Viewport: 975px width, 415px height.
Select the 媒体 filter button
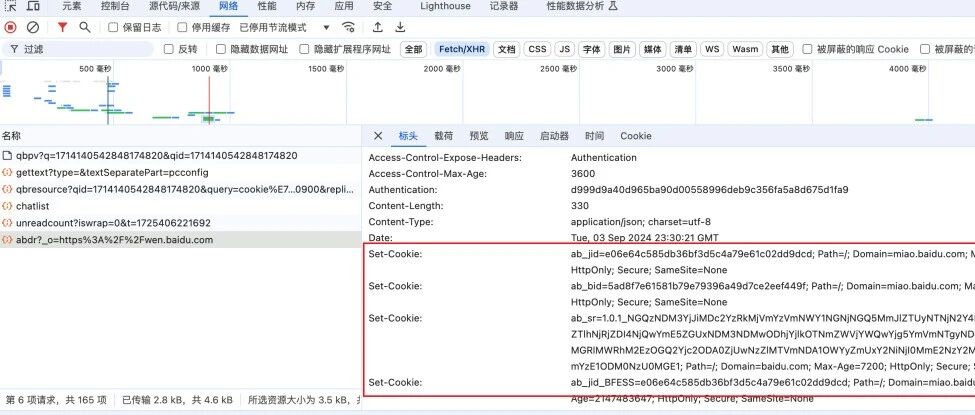click(x=653, y=49)
